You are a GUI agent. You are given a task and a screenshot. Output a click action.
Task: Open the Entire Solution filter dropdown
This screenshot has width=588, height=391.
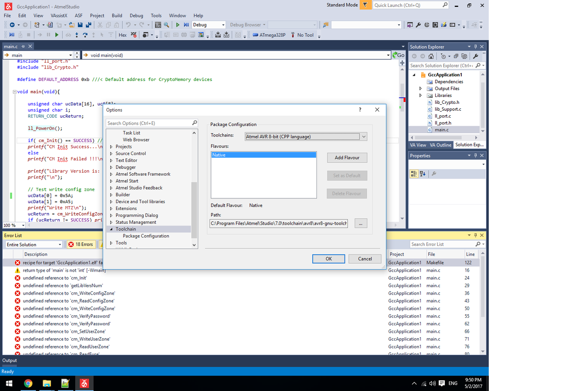[x=34, y=244]
